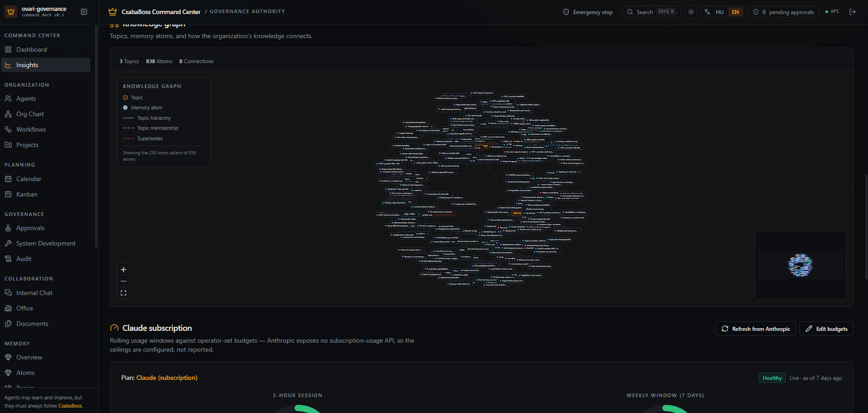Click the knowledge graph minimap

[x=800, y=265]
